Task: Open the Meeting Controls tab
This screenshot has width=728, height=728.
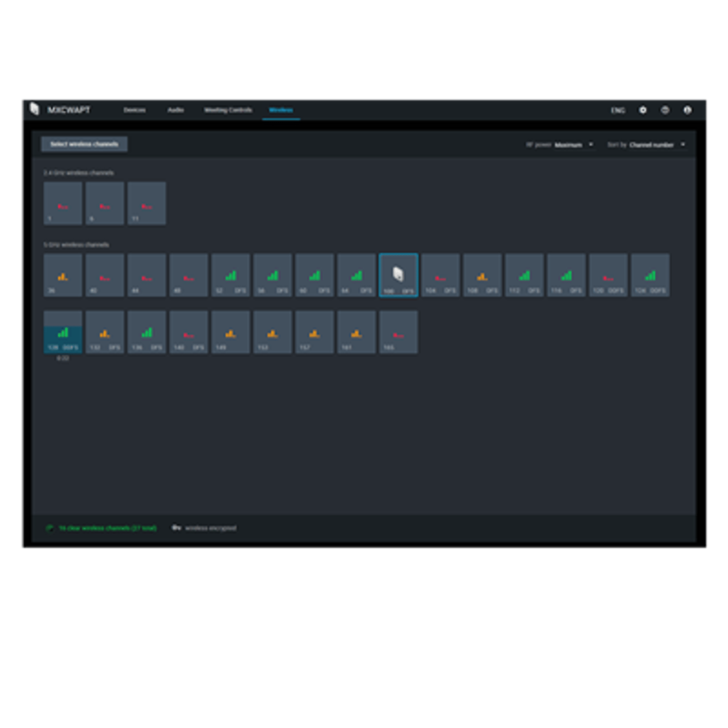Action: (x=228, y=110)
